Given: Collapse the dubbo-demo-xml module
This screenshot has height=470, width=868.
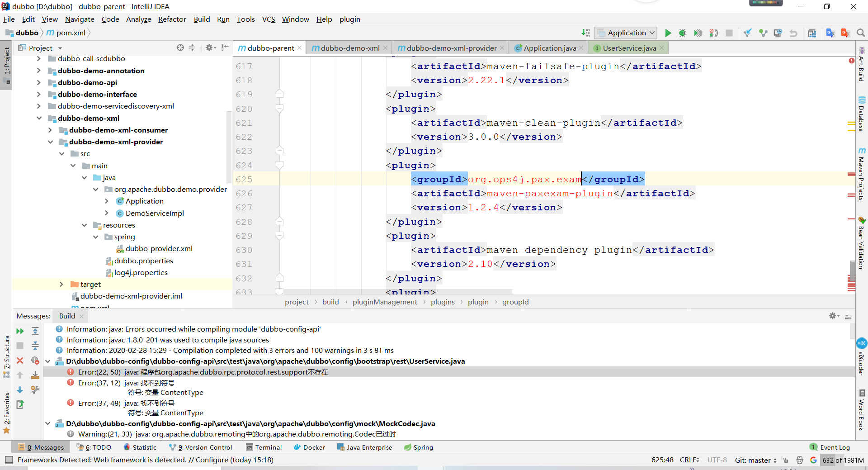Looking at the screenshot, I should 39,118.
